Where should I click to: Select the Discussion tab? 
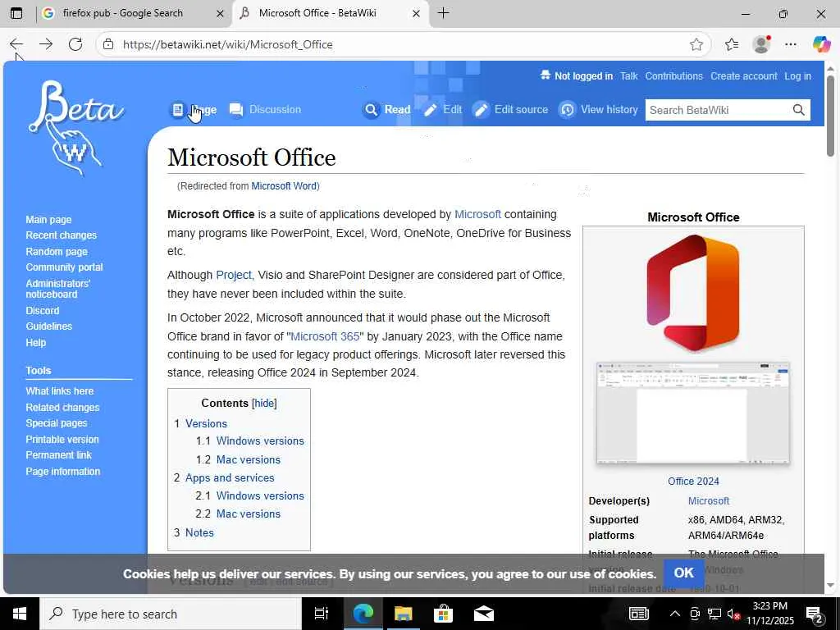265,110
